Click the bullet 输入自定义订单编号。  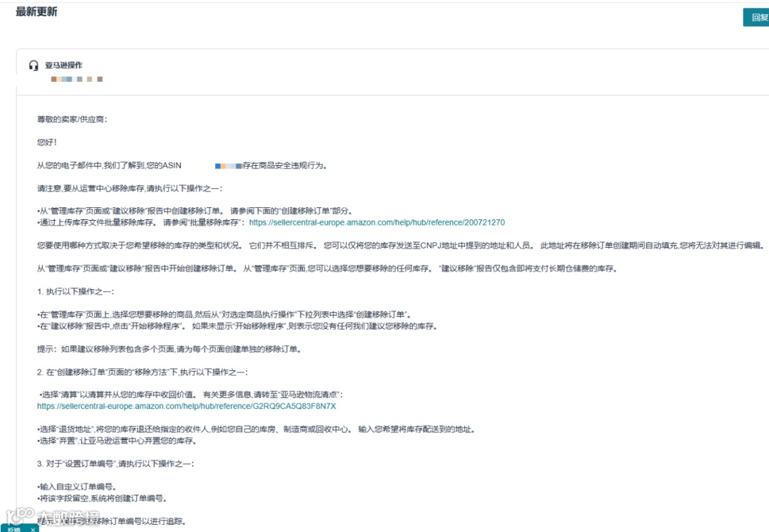click(77, 487)
